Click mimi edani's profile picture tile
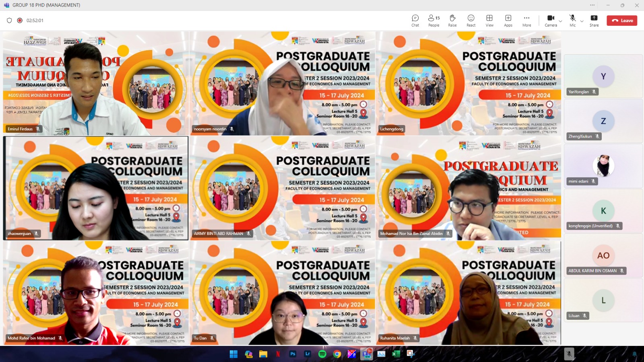This screenshot has height=362, width=644. (603, 166)
